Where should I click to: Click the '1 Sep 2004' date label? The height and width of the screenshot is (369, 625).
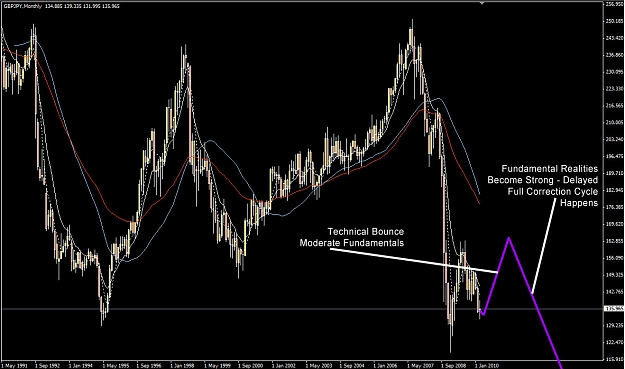(353, 365)
